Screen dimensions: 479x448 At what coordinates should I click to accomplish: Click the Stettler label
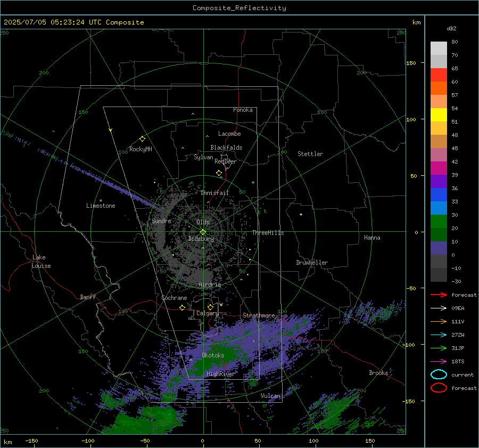tap(310, 154)
